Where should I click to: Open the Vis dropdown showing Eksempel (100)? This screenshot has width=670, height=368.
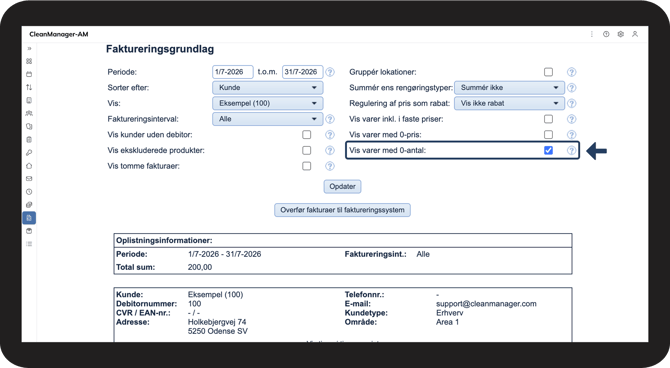pyautogui.click(x=267, y=103)
